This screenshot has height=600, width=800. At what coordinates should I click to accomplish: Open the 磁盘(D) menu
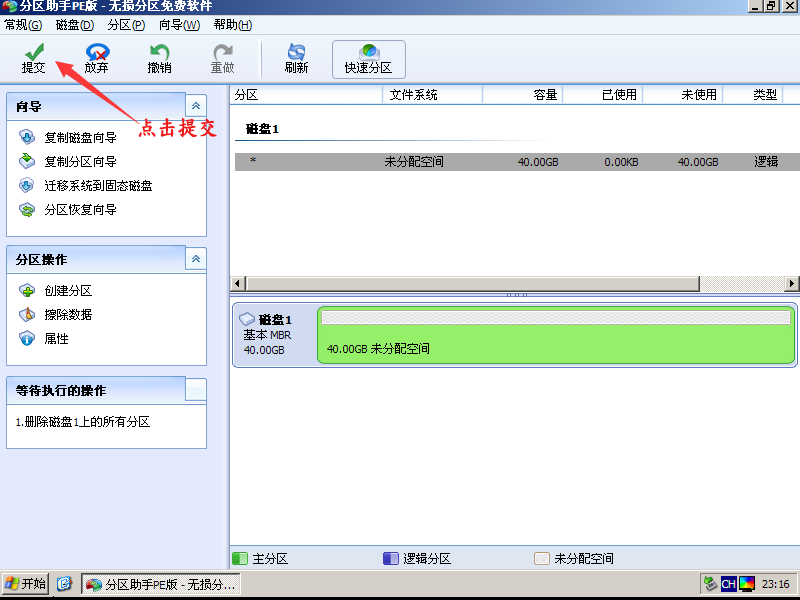(75, 24)
